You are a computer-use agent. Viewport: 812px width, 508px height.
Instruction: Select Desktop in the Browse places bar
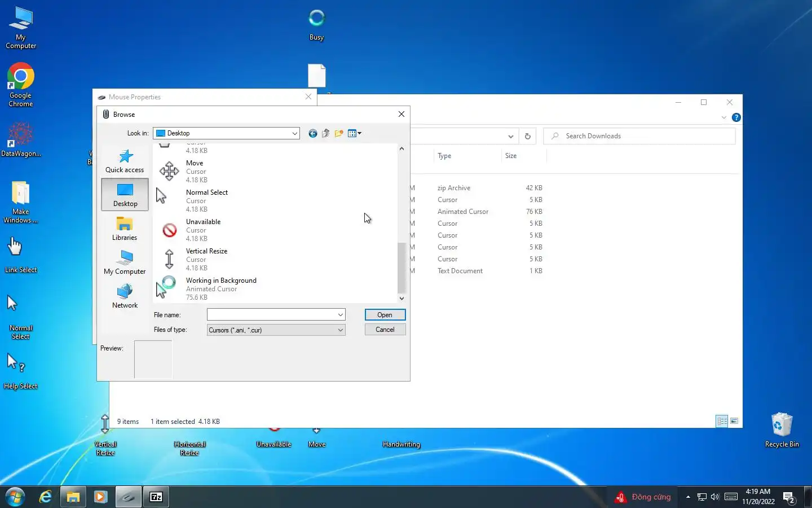(x=125, y=194)
